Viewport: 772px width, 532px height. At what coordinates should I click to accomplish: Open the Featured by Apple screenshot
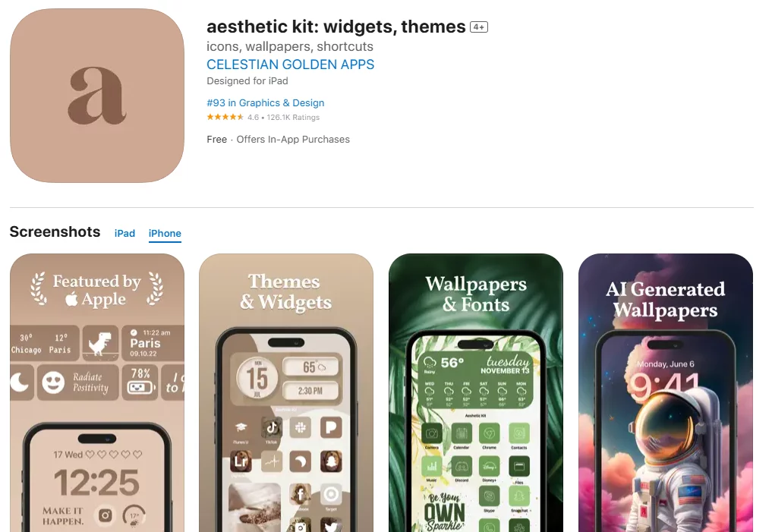pos(97,392)
